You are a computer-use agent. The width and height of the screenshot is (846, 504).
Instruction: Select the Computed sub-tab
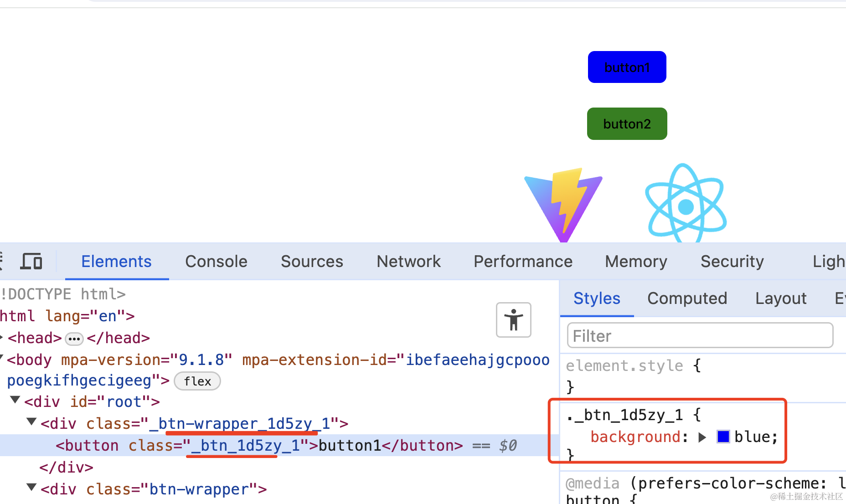(x=687, y=298)
